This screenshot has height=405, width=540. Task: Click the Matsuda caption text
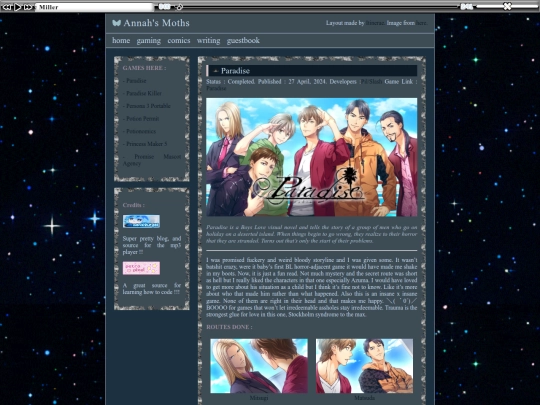364,398
